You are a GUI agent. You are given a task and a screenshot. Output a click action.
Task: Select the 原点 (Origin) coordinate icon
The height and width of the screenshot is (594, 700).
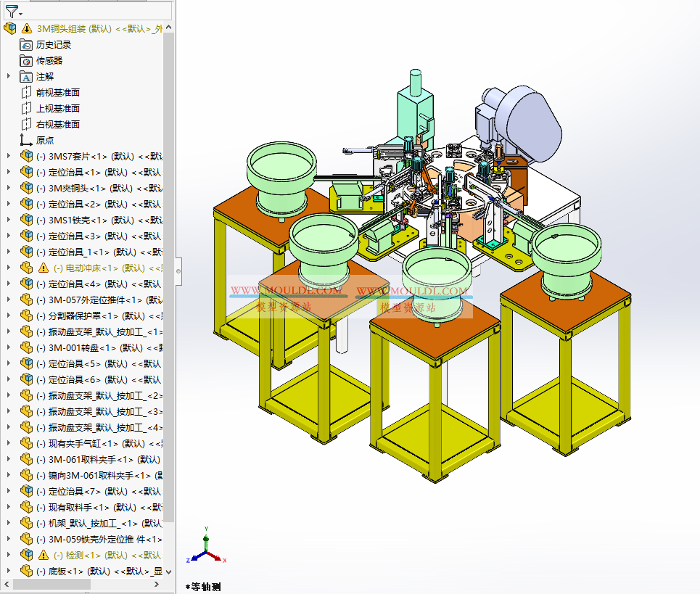[x=24, y=139]
